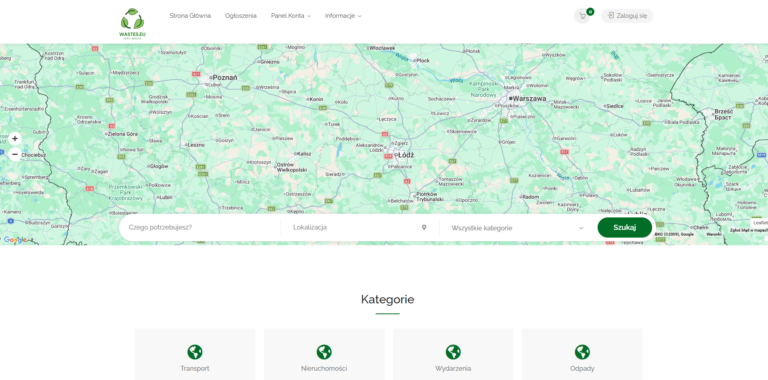Click Głogów label on the map
This screenshot has height=380, width=768.
159,166
